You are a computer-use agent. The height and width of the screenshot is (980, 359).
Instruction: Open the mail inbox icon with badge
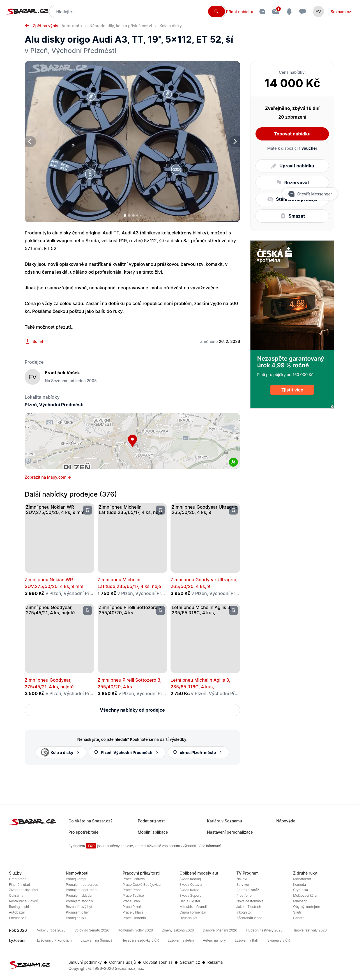click(276, 11)
